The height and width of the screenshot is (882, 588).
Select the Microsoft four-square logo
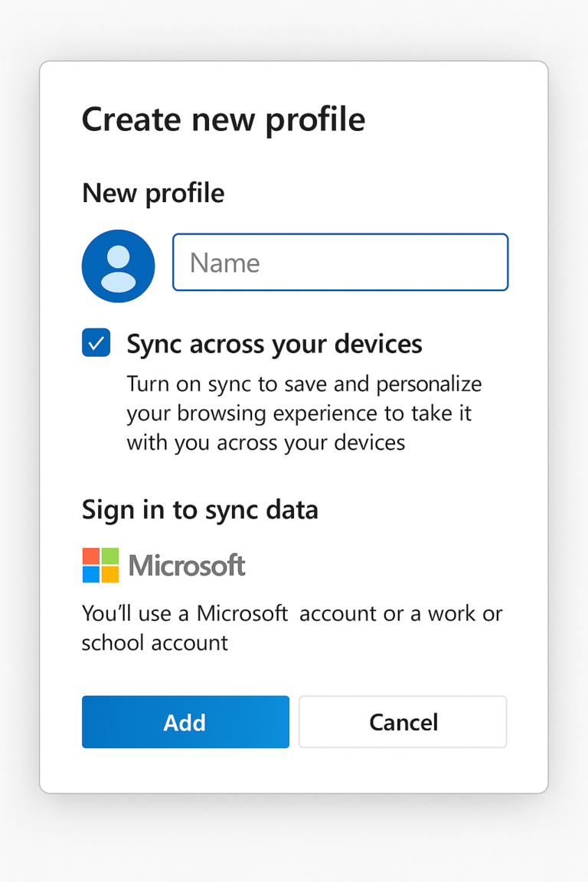click(x=100, y=565)
